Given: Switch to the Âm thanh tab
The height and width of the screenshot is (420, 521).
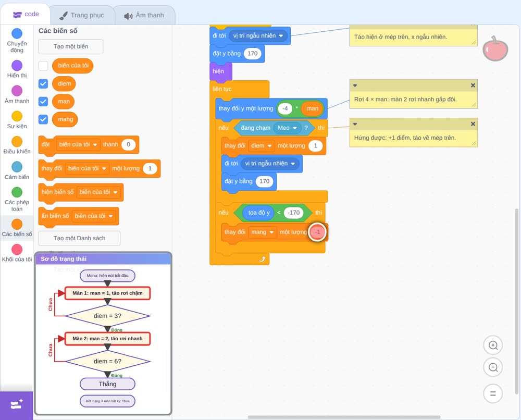Looking at the screenshot, I should [x=144, y=15].
